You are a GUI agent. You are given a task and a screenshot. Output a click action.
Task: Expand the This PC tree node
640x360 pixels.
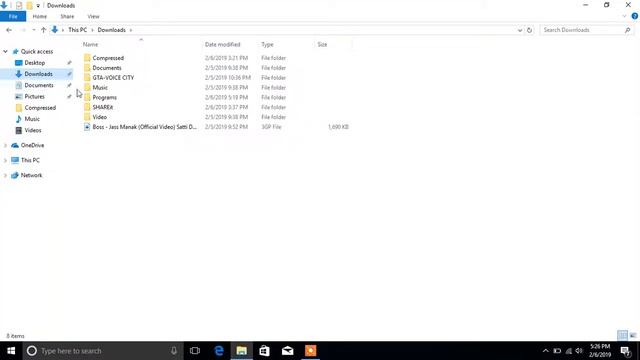tap(5, 160)
